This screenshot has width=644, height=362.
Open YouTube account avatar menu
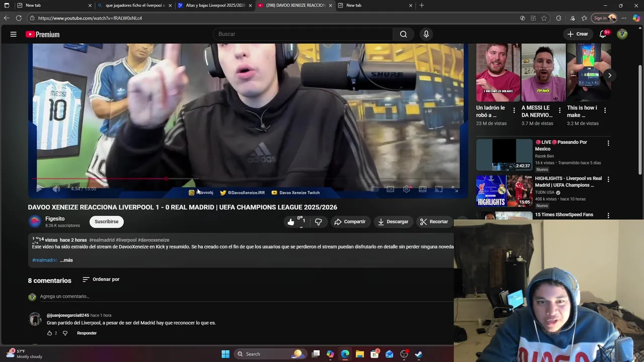coord(622,34)
